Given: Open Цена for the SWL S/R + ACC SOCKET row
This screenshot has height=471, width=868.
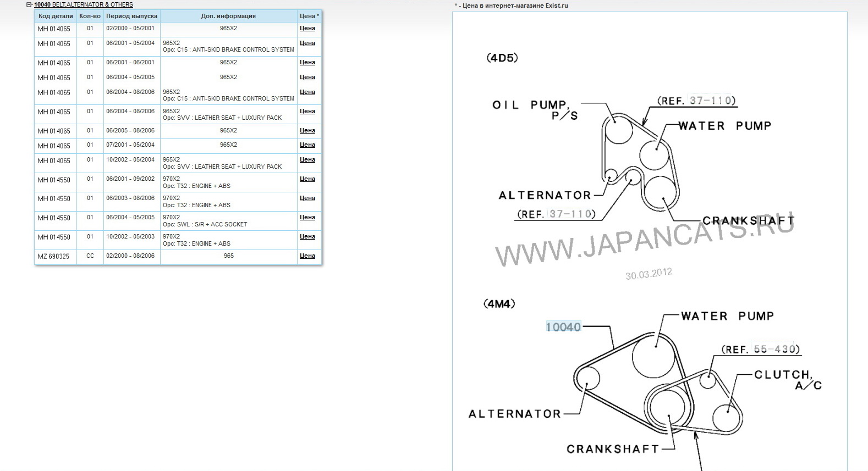Looking at the screenshot, I should [307, 217].
